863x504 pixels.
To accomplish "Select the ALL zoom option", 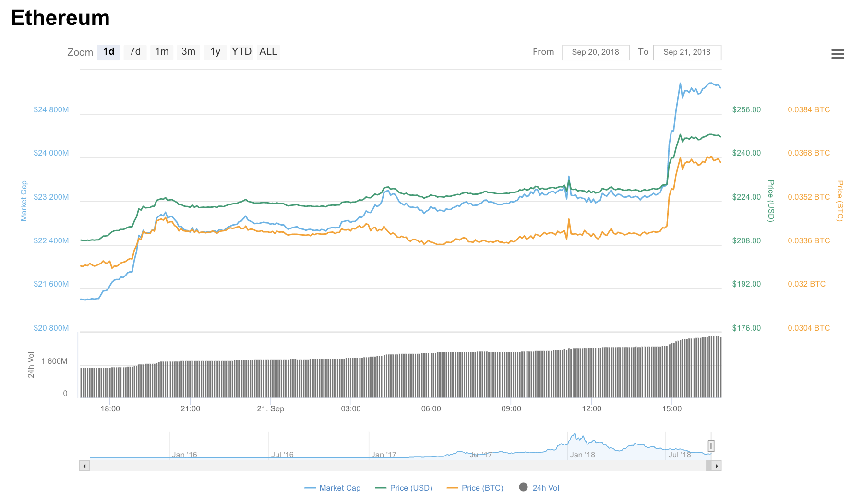I will coord(268,52).
